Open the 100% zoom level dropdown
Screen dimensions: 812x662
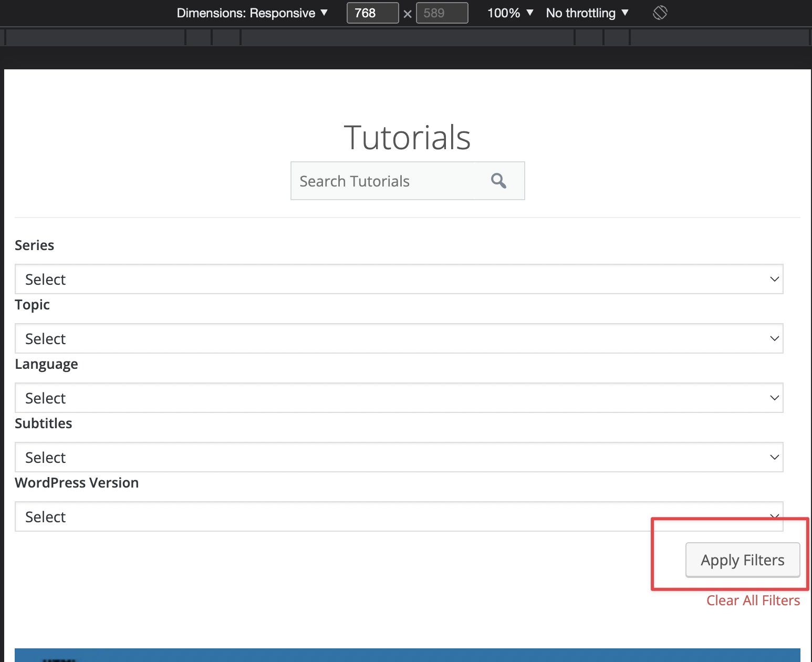(x=510, y=13)
